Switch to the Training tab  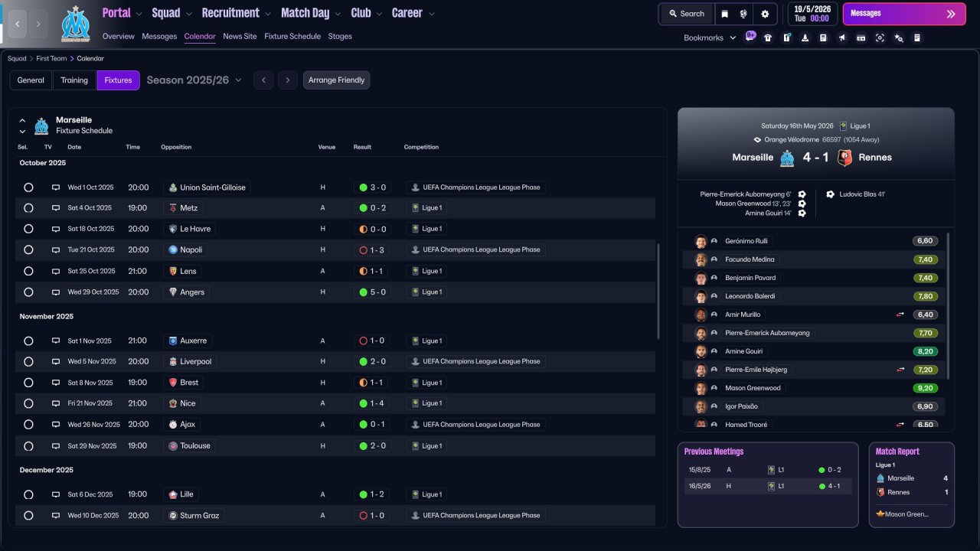[74, 80]
